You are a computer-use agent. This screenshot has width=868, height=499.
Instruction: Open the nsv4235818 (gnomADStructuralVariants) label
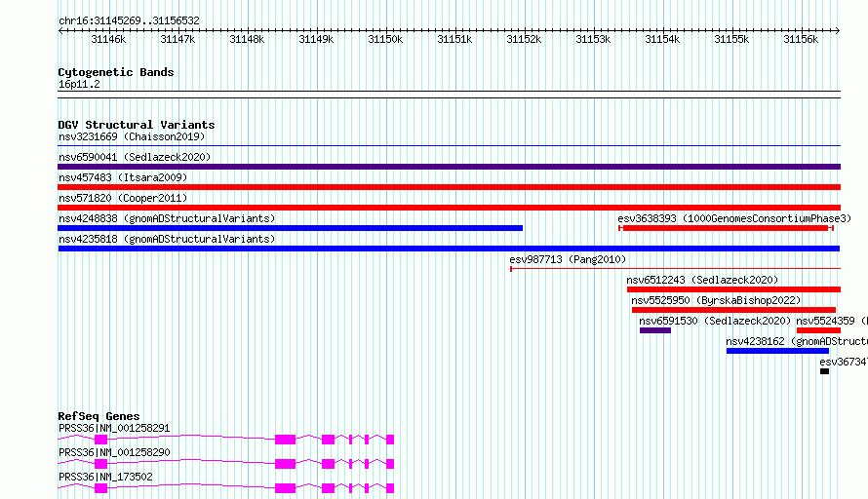pyautogui.click(x=167, y=239)
